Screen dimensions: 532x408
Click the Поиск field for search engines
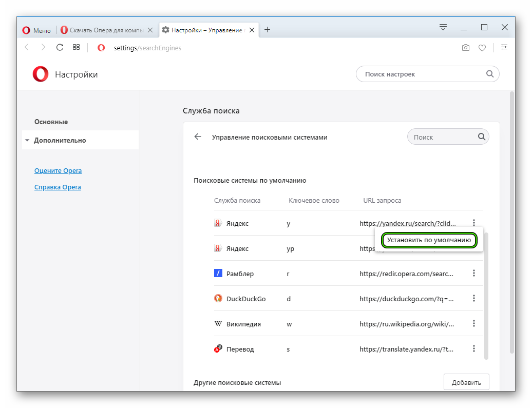tap(448, 137)
